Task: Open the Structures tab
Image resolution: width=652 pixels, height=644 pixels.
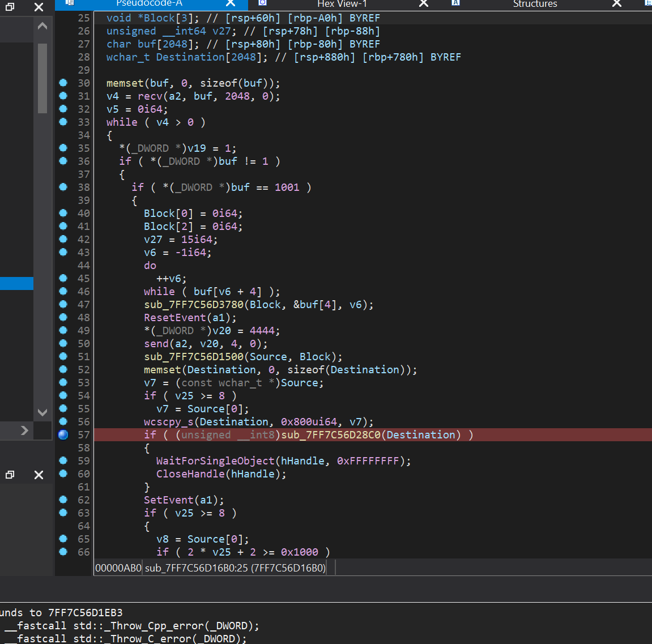Action: click(535, 4)
